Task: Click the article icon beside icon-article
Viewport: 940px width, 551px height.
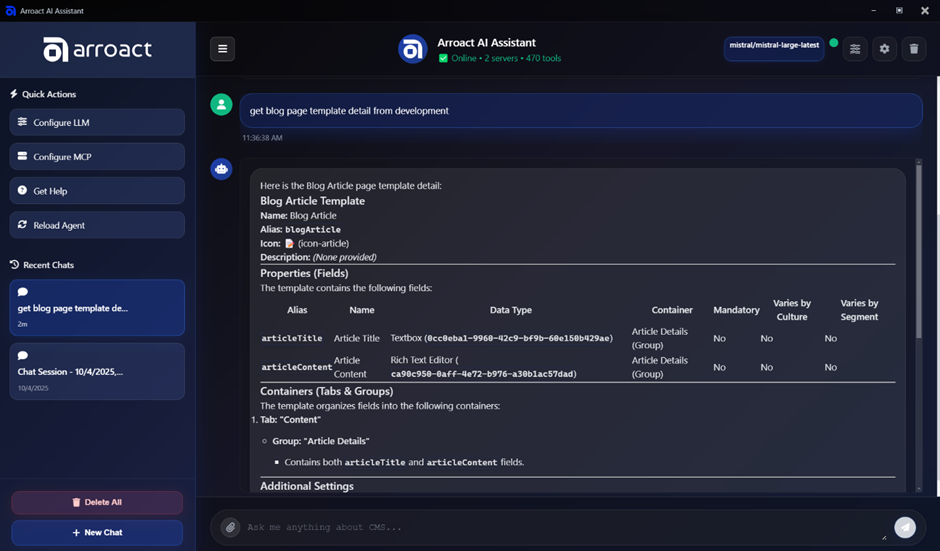Action: point(290,243)
